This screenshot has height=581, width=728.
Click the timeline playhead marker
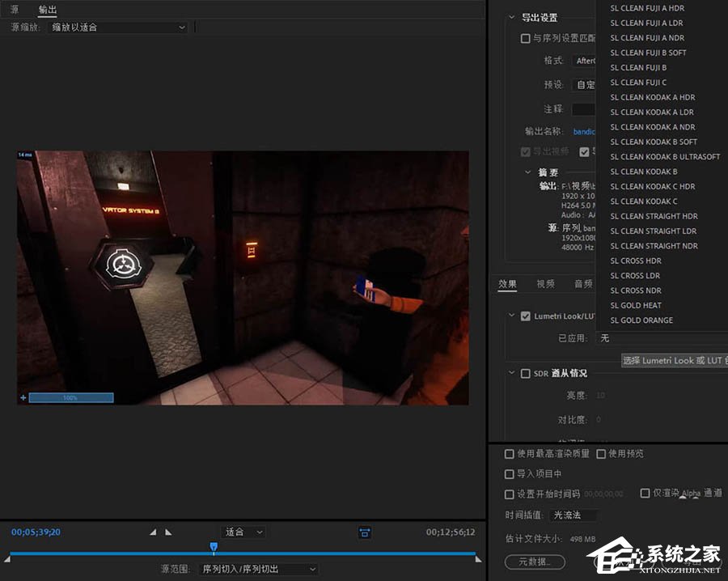click(x=214, y=547)
